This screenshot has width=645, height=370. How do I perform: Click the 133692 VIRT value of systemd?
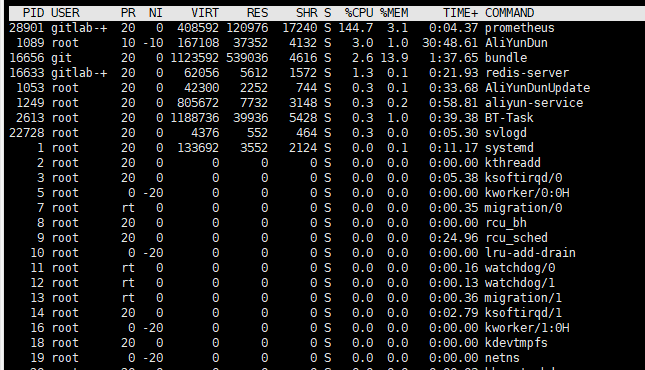click(x=198, y=148)
